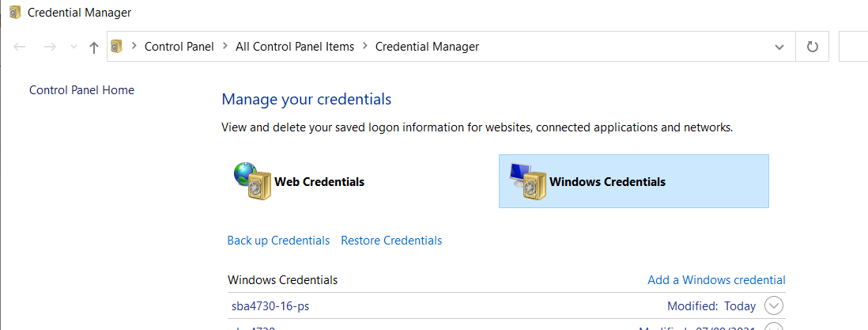
Task: Click the Credential Manager icon in address bar
Action: tap(116, 47)
